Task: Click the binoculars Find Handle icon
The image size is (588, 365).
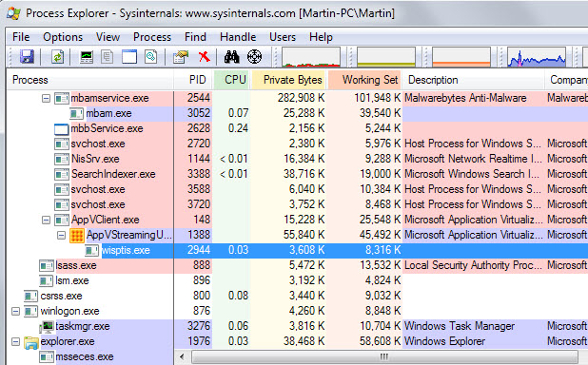Action: point(232,57)
